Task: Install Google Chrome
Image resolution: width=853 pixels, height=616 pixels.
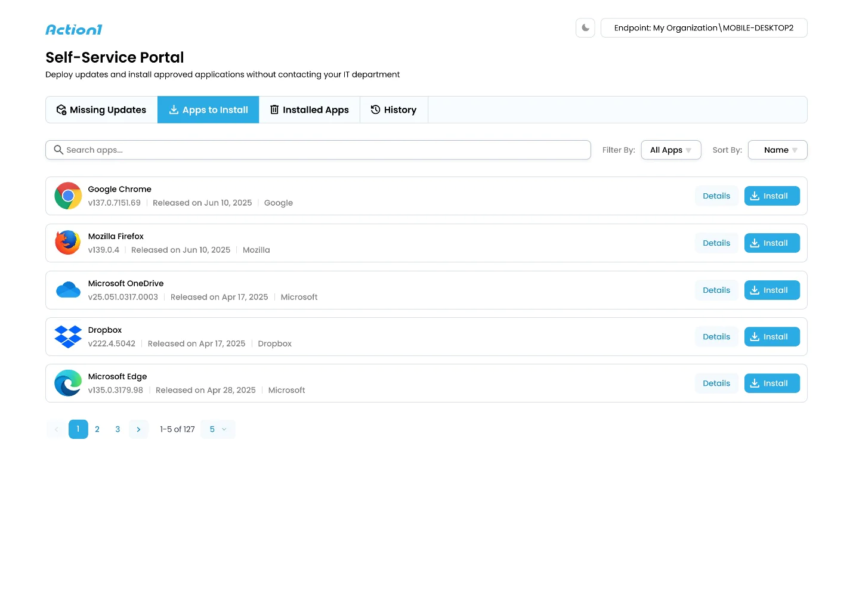Action: pos(771,196)
